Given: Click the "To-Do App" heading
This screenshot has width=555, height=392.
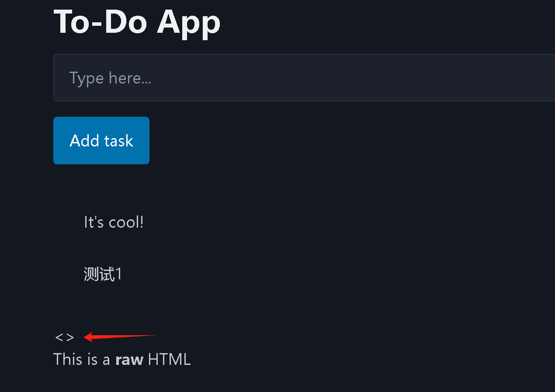Looking at the screenshot, I should (x=137, y=21).
